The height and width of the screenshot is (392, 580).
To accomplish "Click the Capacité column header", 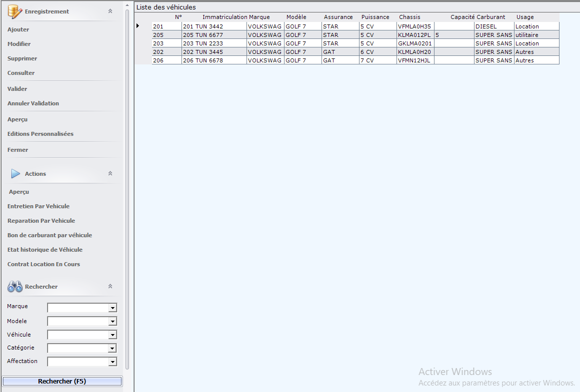I will pyautogui.click(x=462, y=17).
